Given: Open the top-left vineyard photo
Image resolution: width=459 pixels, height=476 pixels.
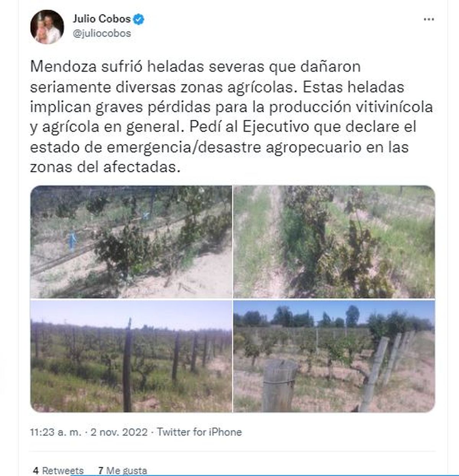Looking at the screenshot, I should click(x=131, y=242).
